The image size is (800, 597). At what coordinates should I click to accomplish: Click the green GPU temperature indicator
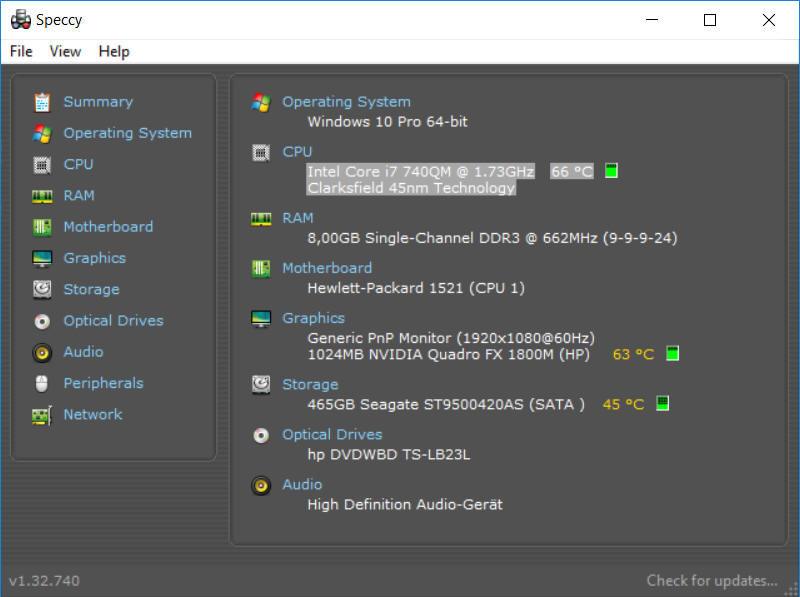[672, 353]
